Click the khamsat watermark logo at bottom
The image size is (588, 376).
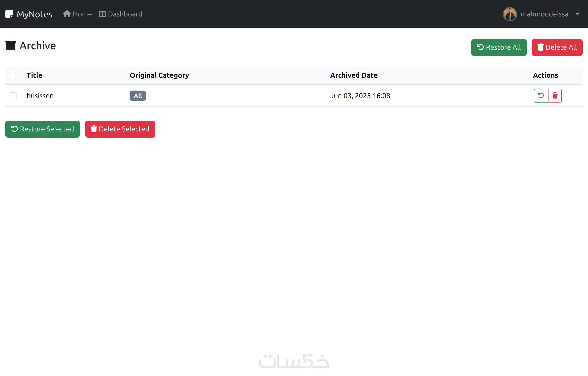click(294, 361)
